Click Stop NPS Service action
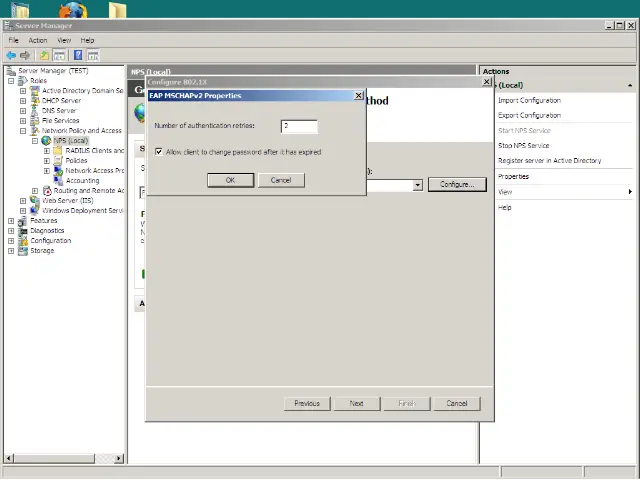The height and width of the screenshot is (480, 640). pos(524,146)
